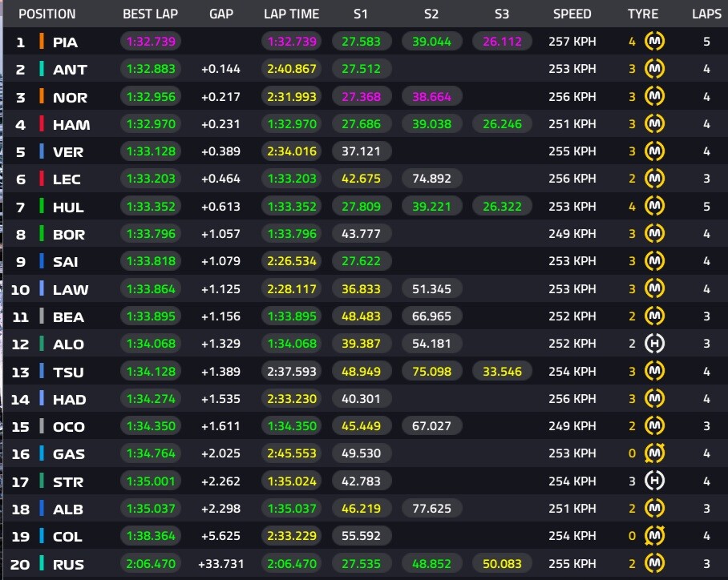Click ANT's turquoise team color bar
The width and height of the screenshot is (728, 580).
click(41, 70)
